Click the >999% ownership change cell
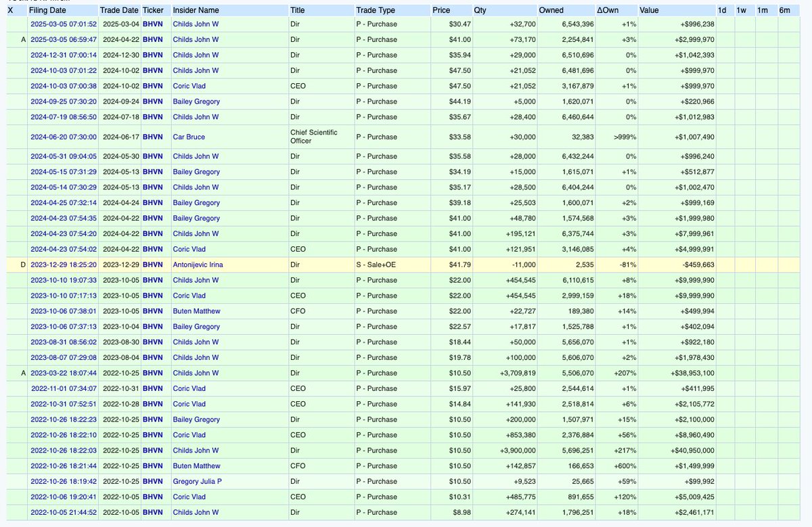 point(616,137)
